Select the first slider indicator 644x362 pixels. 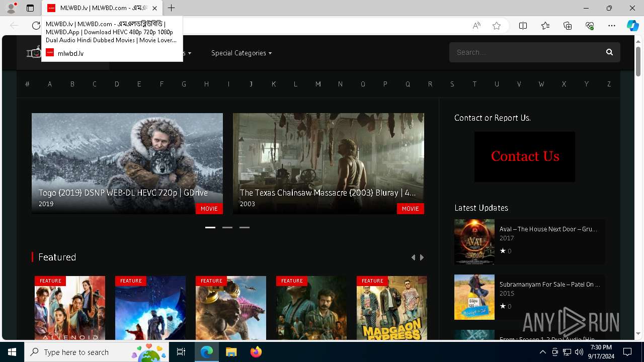(x=210, y=227)
